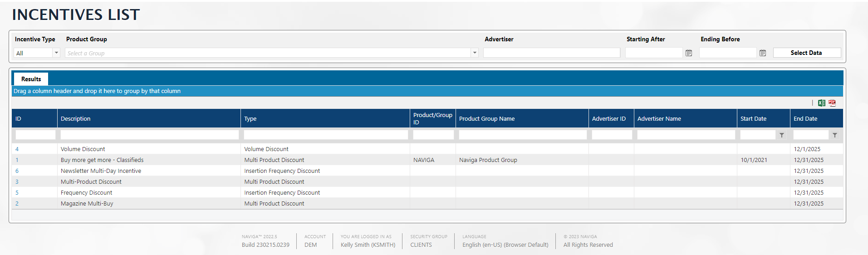Click the Start Date column filter icon
The height and width of the screenshot is (255, 868).
pyautogui.click(x=782, y=135)
